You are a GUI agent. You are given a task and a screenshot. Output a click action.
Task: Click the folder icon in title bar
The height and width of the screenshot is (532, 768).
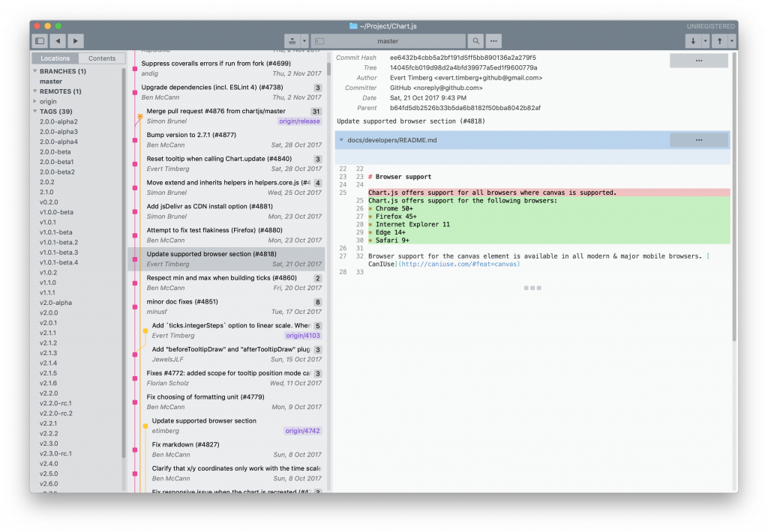353,26
